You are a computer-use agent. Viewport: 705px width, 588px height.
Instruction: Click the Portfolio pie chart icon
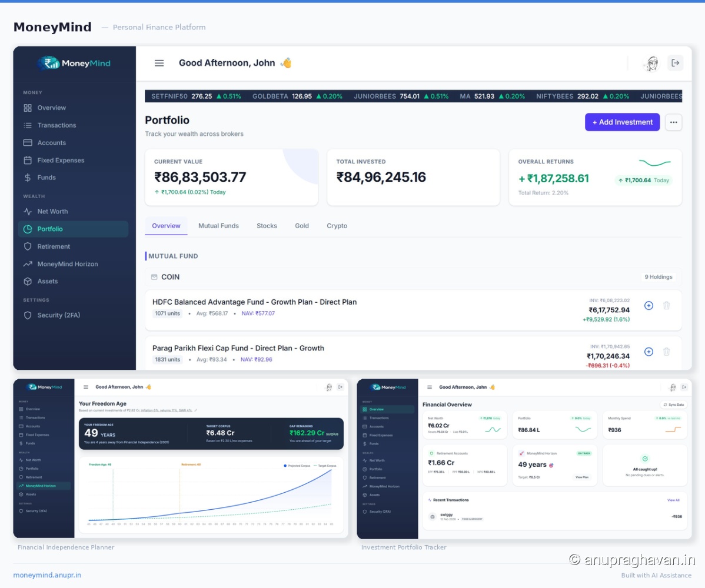pyautogui.click(x=28, y=229)
